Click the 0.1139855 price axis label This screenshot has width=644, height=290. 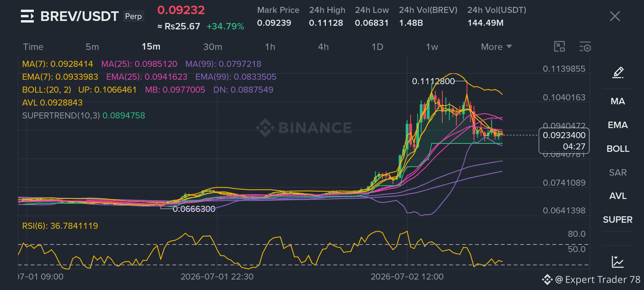click(564, 69)
